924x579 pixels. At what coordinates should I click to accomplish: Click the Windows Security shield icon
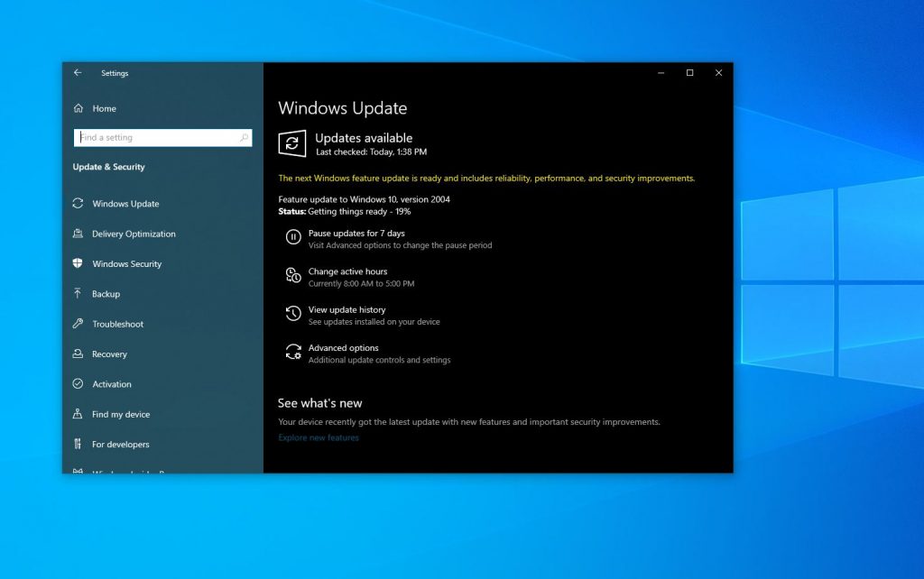pyautogui.click(x=80, y=263)
